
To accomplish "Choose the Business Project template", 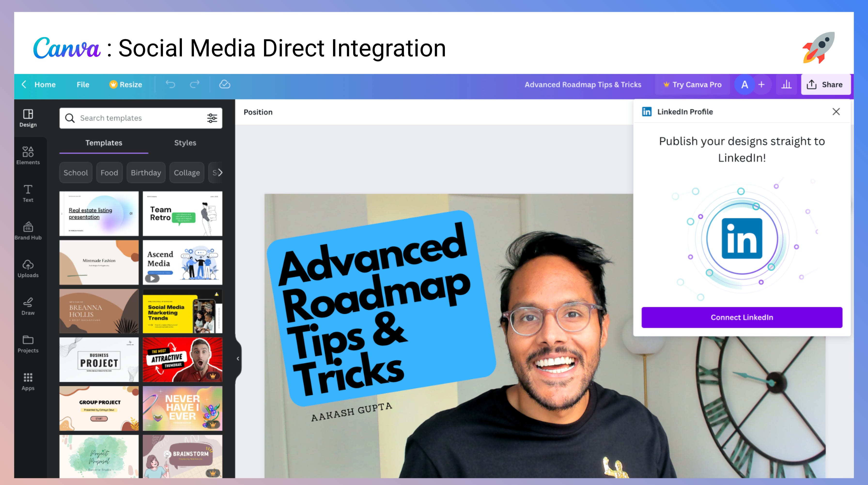I will (99, 360).
